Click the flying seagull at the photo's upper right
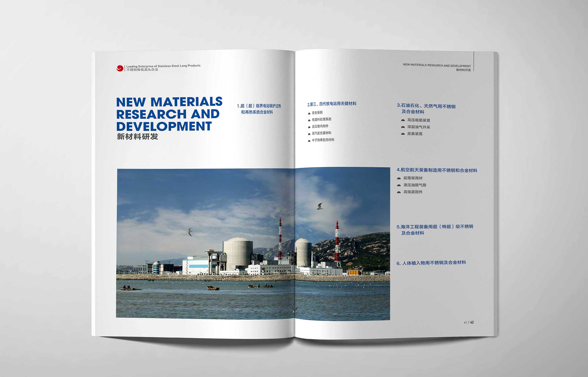588x377 pixels. (x=320, y=206)
